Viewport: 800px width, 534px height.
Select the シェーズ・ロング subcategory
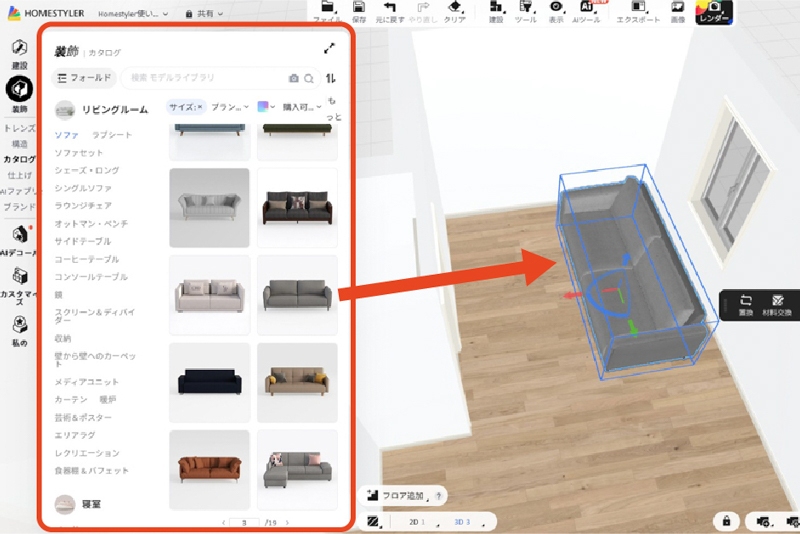point(87,170)
